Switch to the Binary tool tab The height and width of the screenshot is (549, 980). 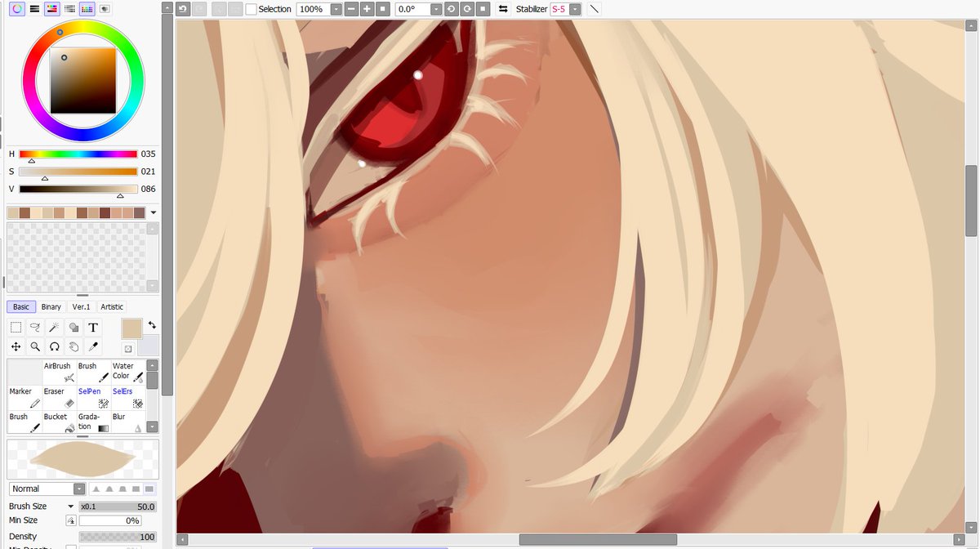[x=51, y=307]
